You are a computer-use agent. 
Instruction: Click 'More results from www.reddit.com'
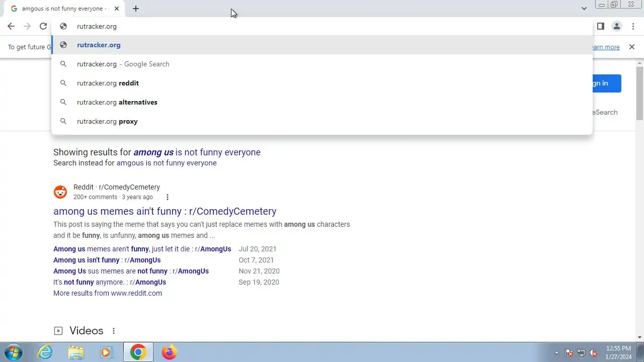click(x=108, y=293)
